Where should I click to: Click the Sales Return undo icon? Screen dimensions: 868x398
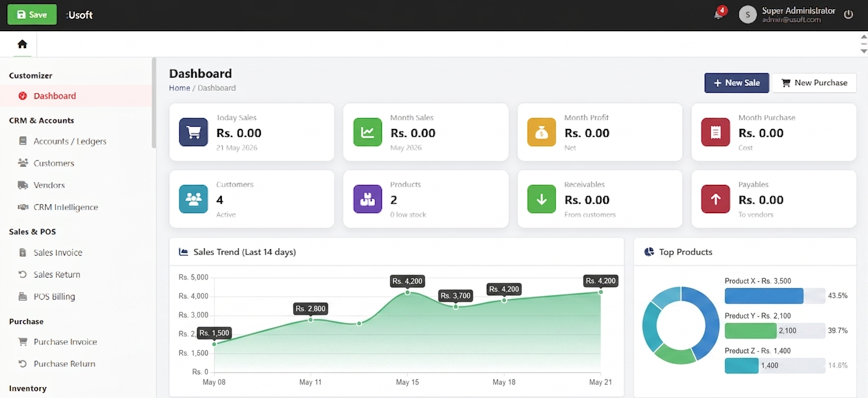point(23,274)
